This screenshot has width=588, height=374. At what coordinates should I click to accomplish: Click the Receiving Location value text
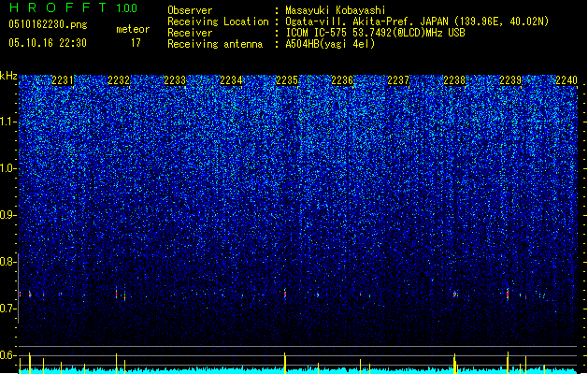click(417, 22)
